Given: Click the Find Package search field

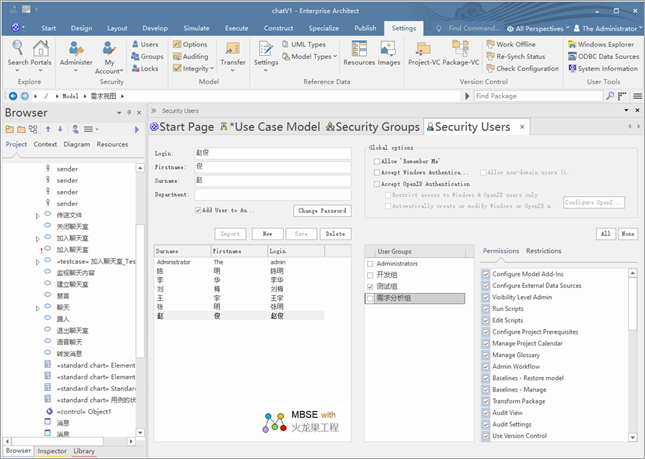Looking at the screenshot, I should click(538, 96).
